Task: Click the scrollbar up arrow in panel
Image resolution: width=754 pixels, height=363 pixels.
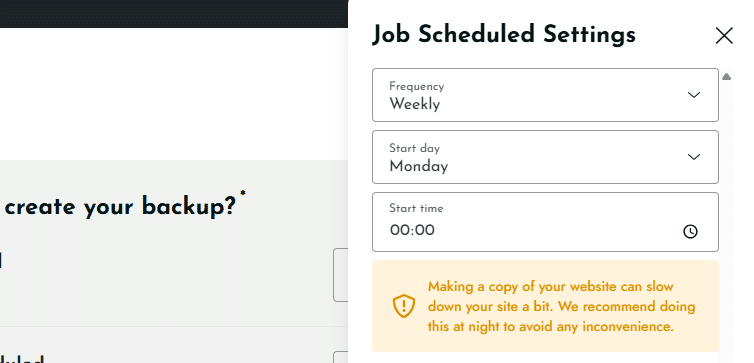Action: pyautogui.click(x=726, y=76)
